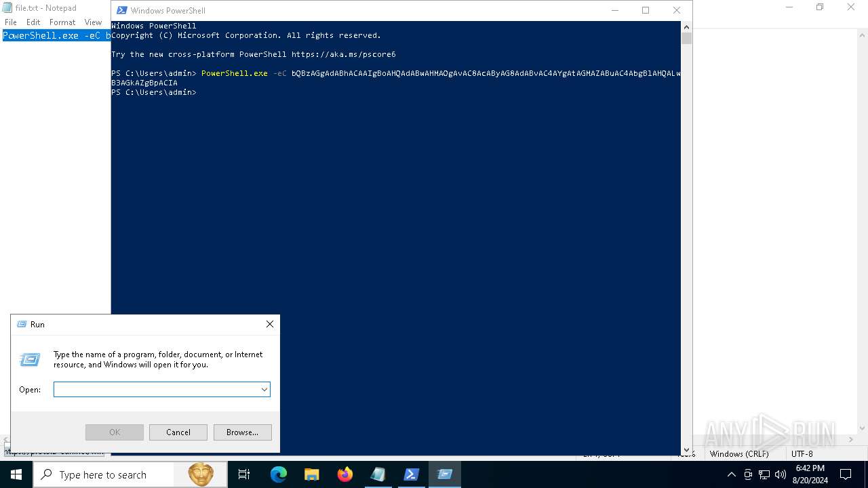This screenshot has width=868, height=488.
Task: Click the Run dialog title bar icon
Action: coord(22,325)
